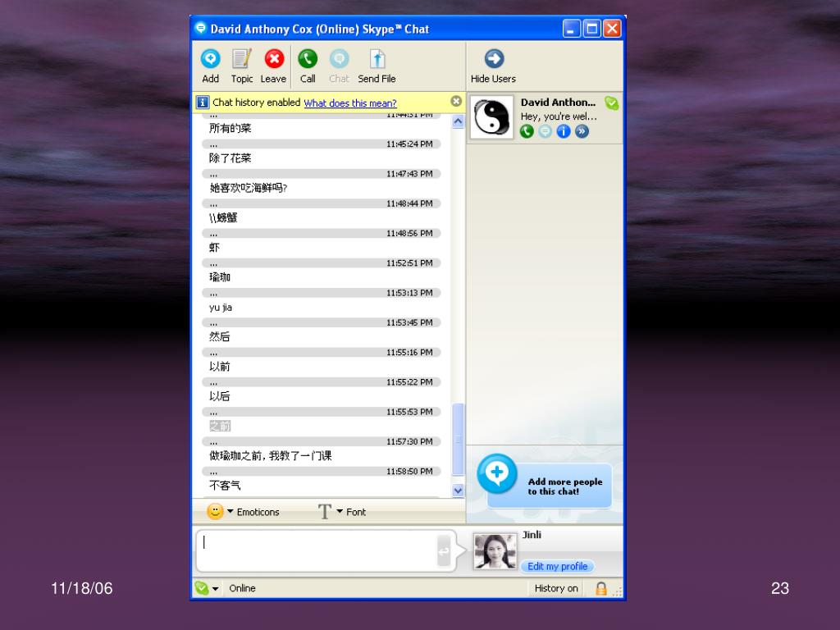View David Anthony's profile info icon

[x=563, y=131]
